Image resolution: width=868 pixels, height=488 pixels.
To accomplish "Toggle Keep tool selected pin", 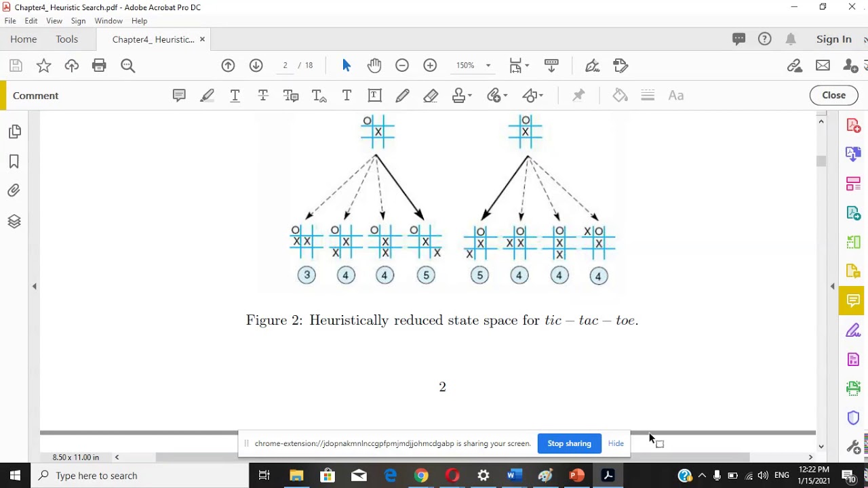I will point(578,96).
